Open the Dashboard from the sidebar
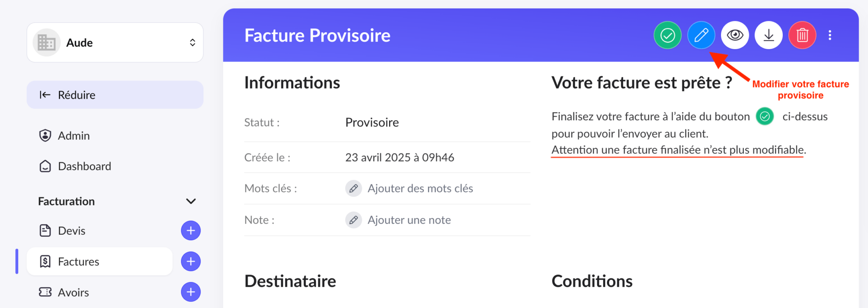 pos(84,166)
